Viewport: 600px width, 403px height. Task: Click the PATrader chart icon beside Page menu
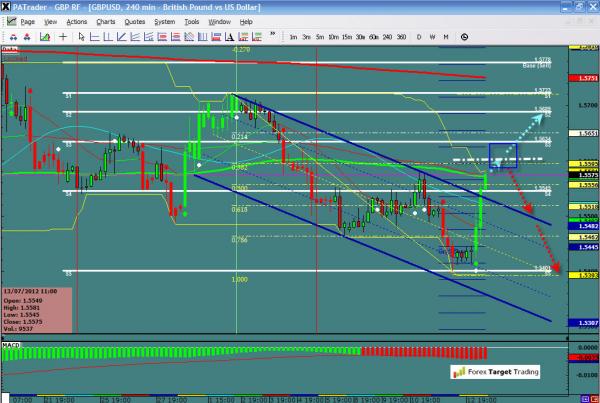(x=10, y=21)
